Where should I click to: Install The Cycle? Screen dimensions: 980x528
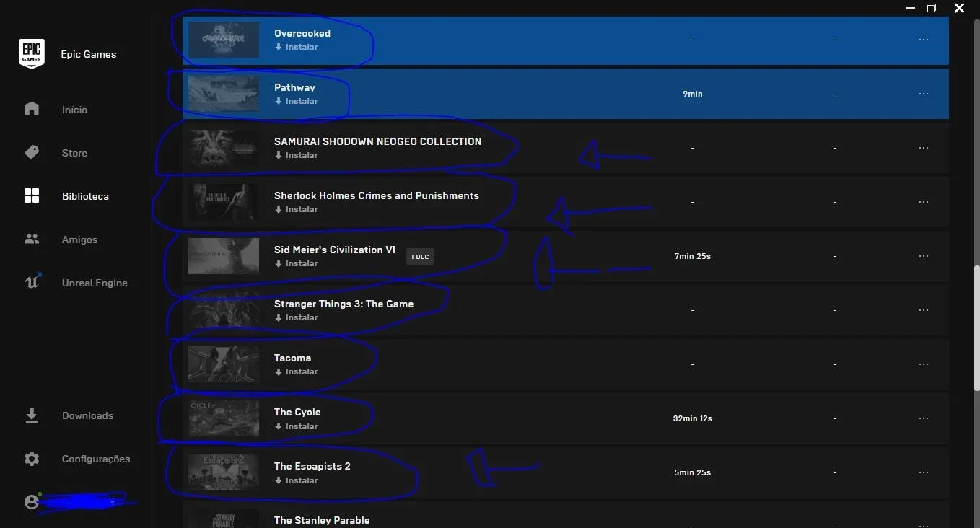[297, 426]
